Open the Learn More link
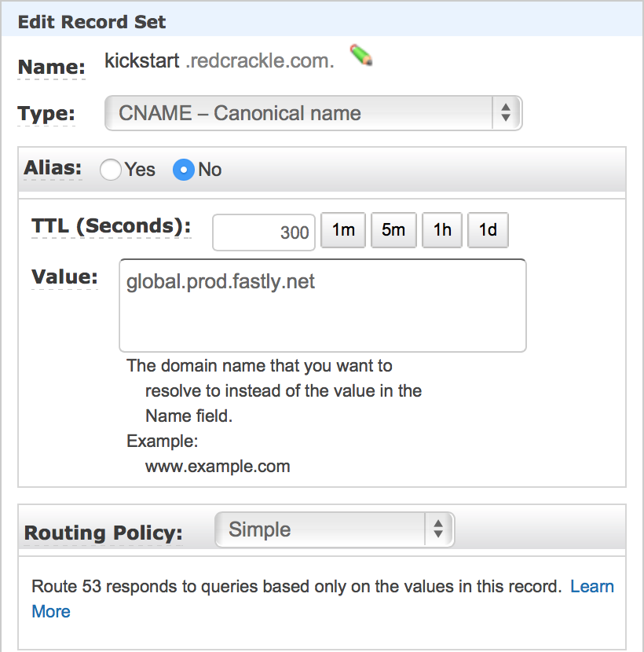 pyautogui.click(x=591, y=586)
